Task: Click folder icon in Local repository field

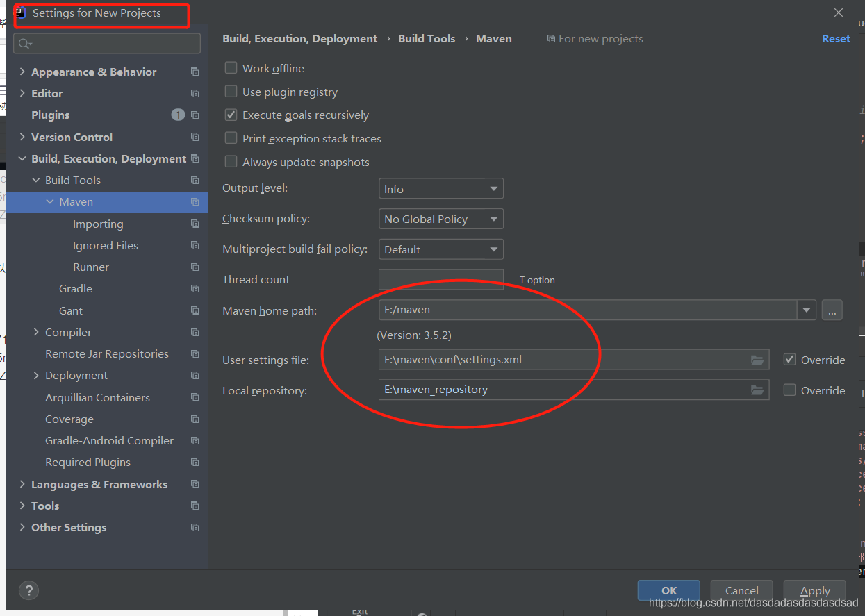Action: [757, 390]
